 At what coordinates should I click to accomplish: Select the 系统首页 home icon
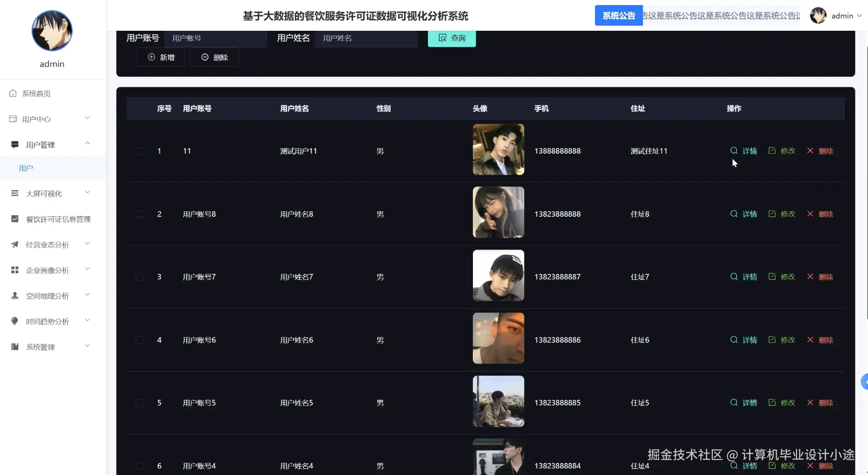point(14,93)
